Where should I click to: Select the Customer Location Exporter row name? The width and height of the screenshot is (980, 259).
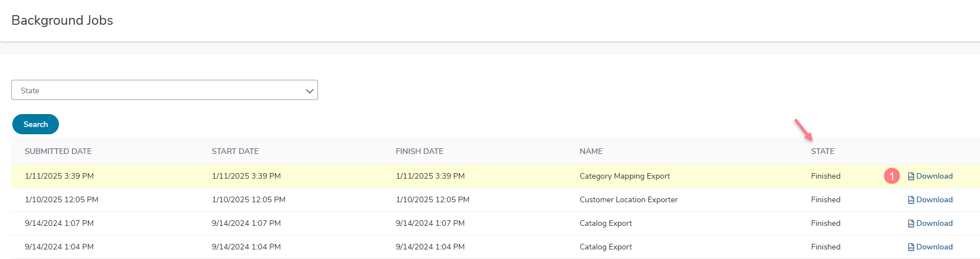pos(628,199)
